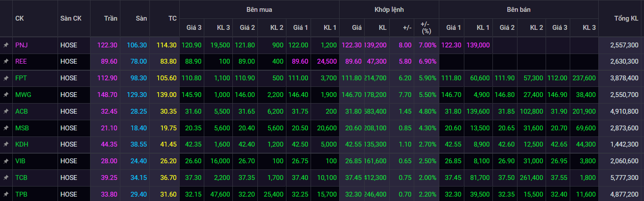Sort by the CK column header
Screen dimensions: 644x201
[x=19, y=18]
